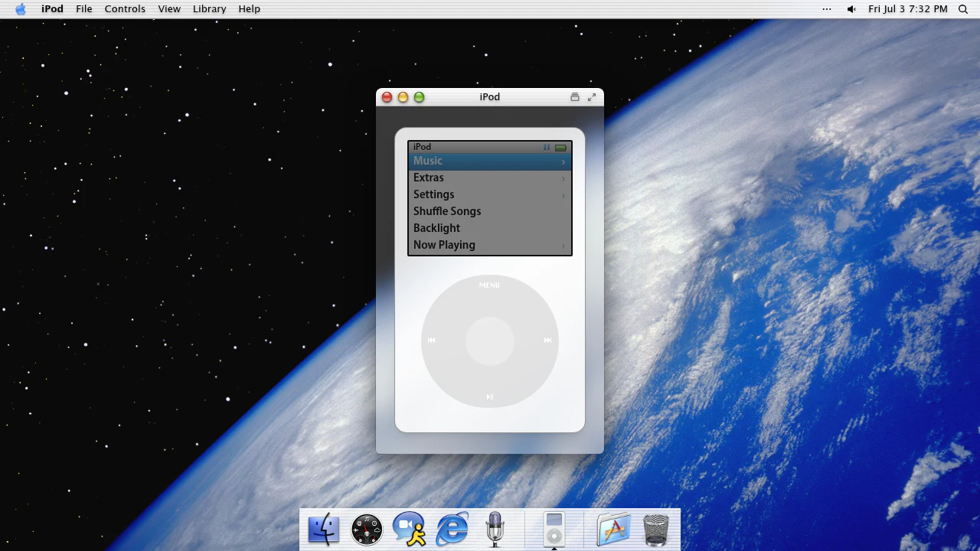This screenshot has width=980, height=551.
Task: Select Extras in the iPod menu
Action: (490, 178)
